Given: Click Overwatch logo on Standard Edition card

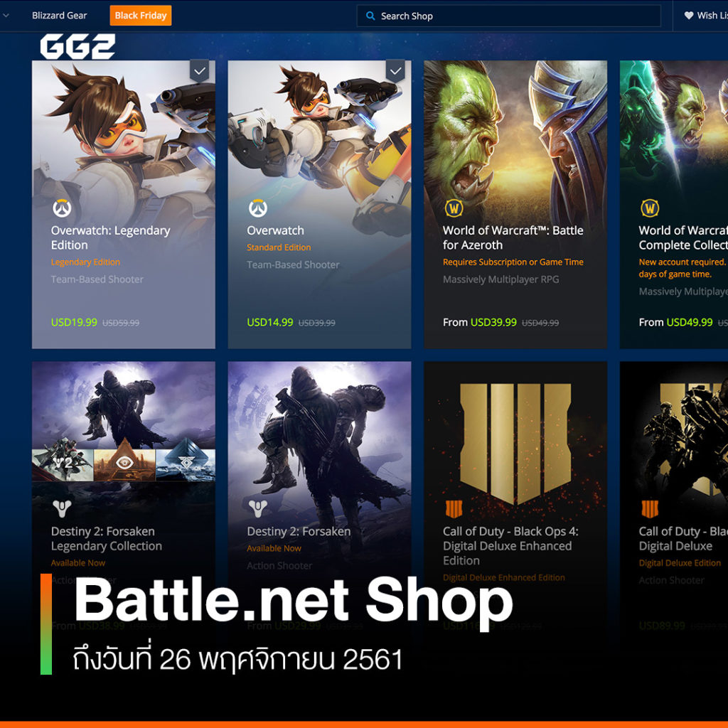Looking at the screenshot, I should [257, 208].
